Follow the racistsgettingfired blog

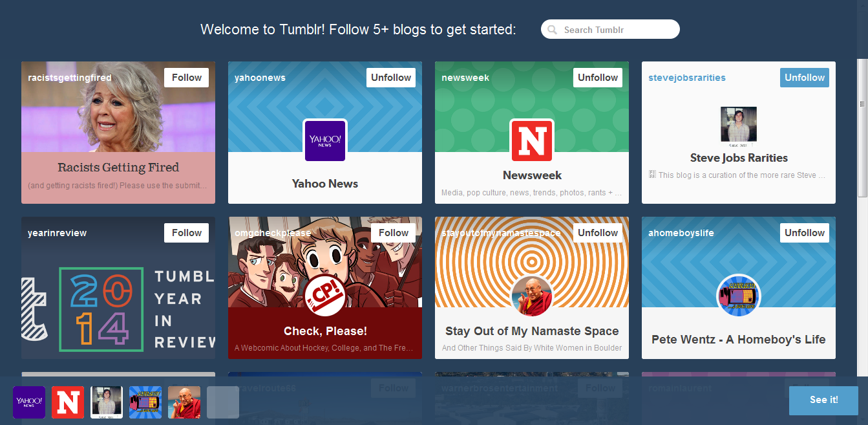click(x=186, y=78)
